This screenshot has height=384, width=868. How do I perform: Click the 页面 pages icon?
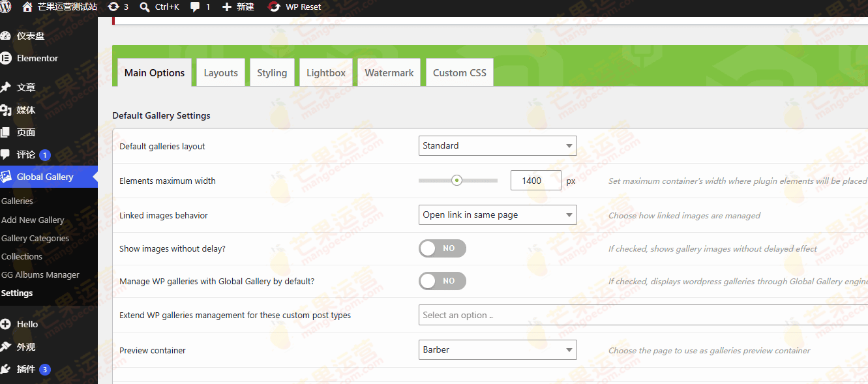click(x=6, y=132)
